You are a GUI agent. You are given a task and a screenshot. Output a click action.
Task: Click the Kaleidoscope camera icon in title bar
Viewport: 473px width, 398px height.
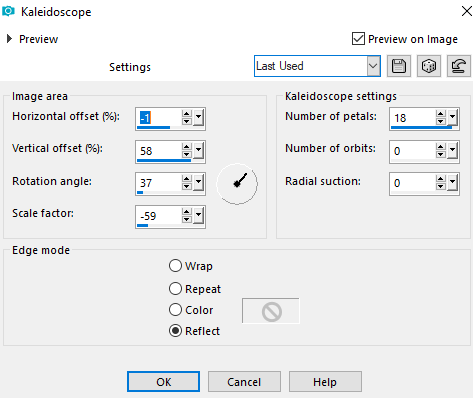coord(8,11)
